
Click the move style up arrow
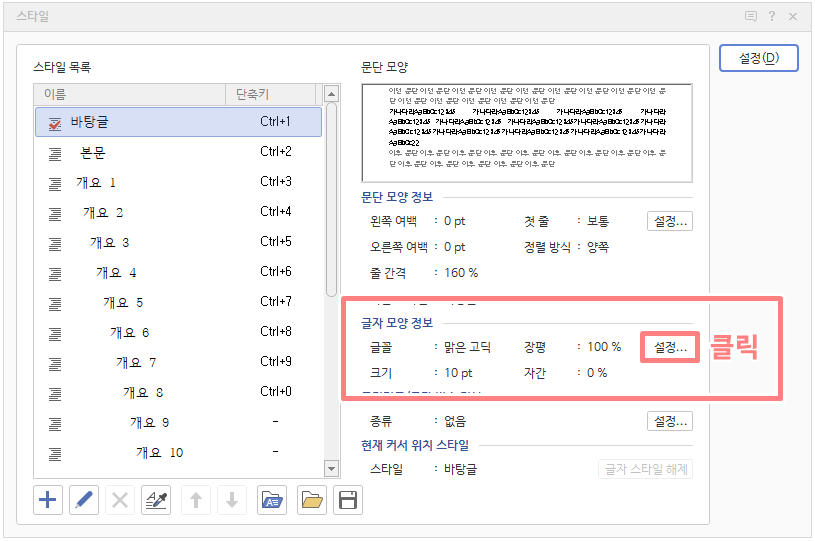(x=196, y=500)
